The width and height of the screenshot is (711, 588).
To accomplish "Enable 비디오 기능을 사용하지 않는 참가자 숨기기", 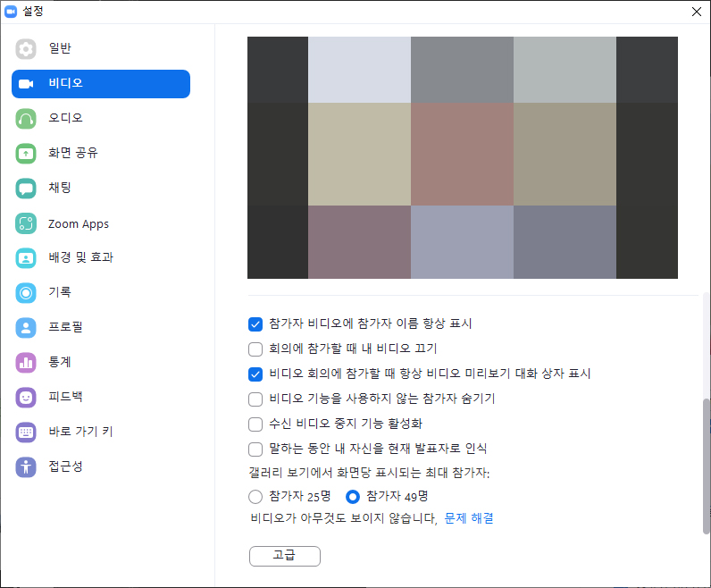I will pyautogui.click(x=255, y=399).
